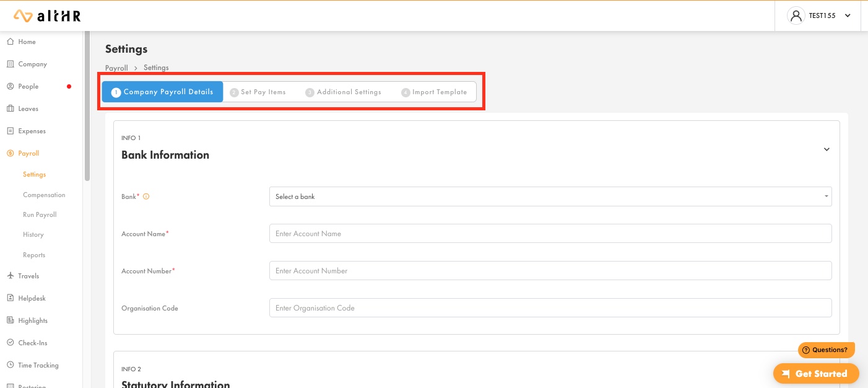
Task: Click the Payroll breadcrumb link
Action: (116, 68)
